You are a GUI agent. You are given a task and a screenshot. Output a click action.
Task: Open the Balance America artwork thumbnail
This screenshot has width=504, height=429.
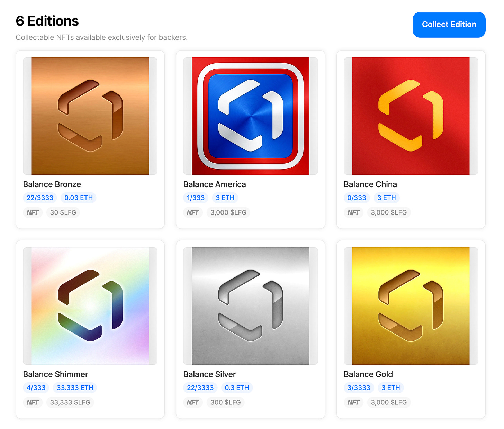[251, 116]
